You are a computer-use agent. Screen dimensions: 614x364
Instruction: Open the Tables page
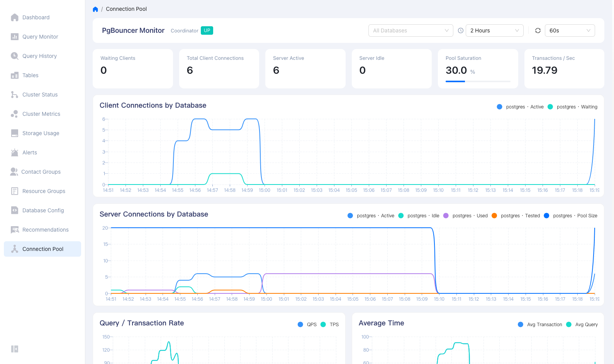tap(42, 75)
